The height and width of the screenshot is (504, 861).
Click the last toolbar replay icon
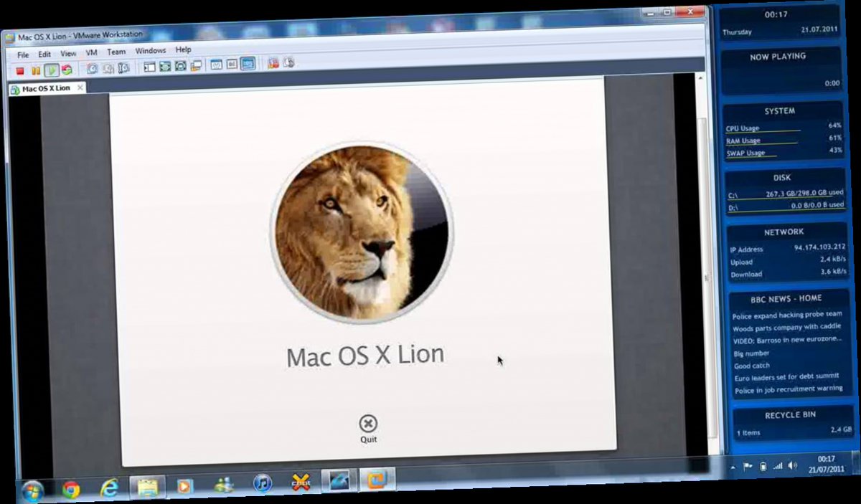[x=289, y=62]
